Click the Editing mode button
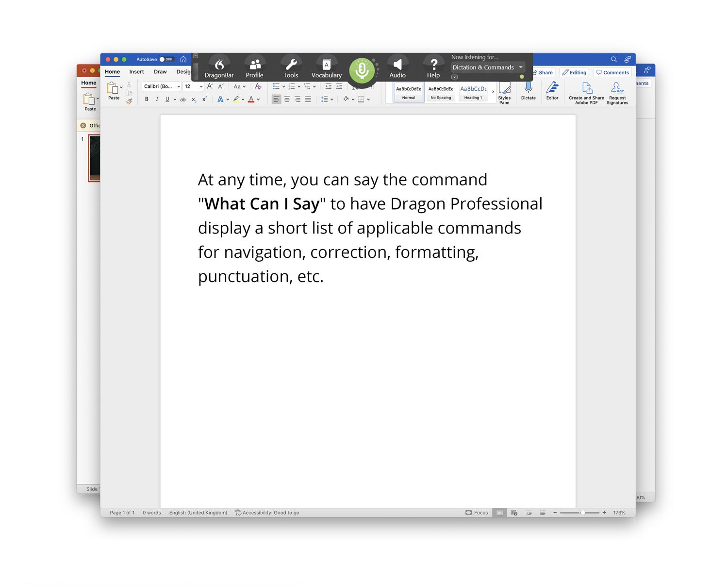728x586 pixels. (x=574, y=72)
